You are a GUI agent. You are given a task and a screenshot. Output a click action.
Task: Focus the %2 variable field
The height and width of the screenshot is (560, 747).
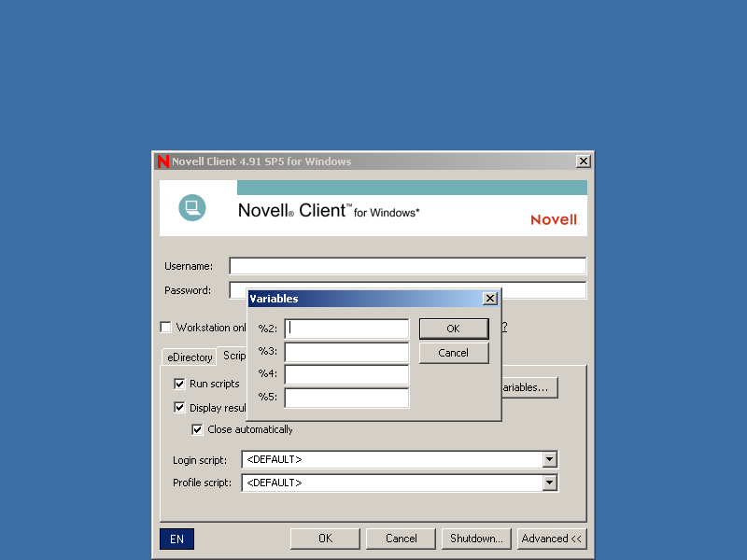pos(346,329)
